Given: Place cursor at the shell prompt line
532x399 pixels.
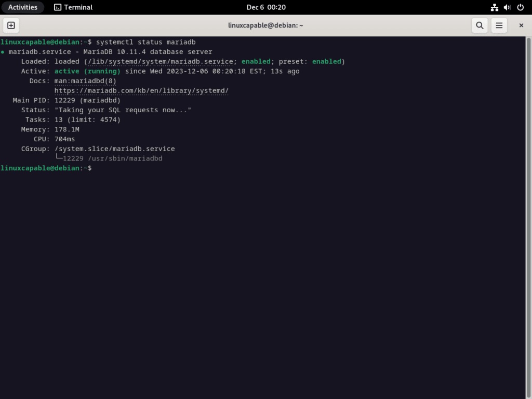Looking at the screenshot, I should pos(92,168).
